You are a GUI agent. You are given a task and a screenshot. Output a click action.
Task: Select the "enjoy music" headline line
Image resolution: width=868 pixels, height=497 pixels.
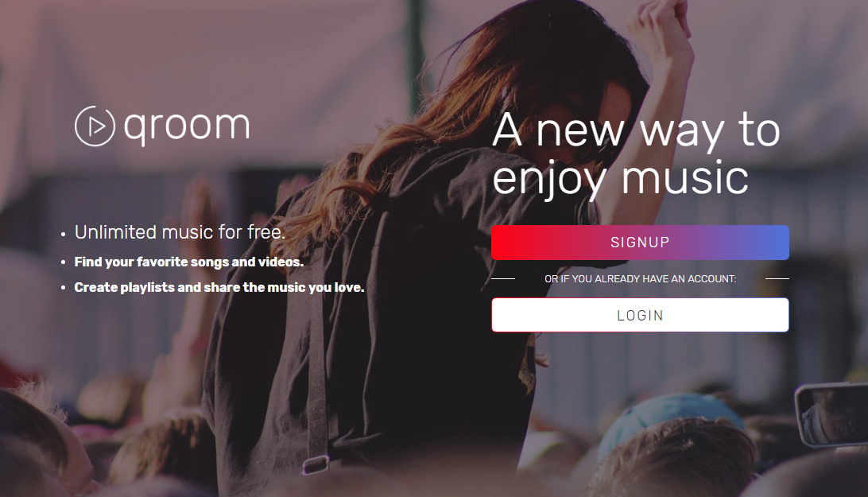pyautogui.click(x=621, y=178)
